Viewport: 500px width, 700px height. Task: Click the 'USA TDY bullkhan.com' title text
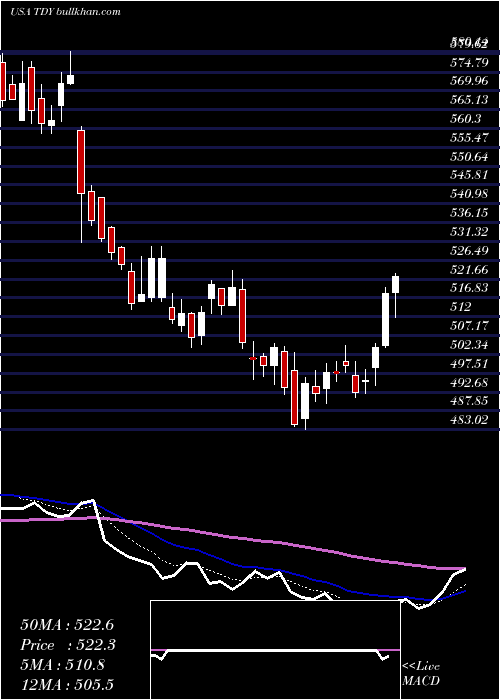click(x=65, y=12)
